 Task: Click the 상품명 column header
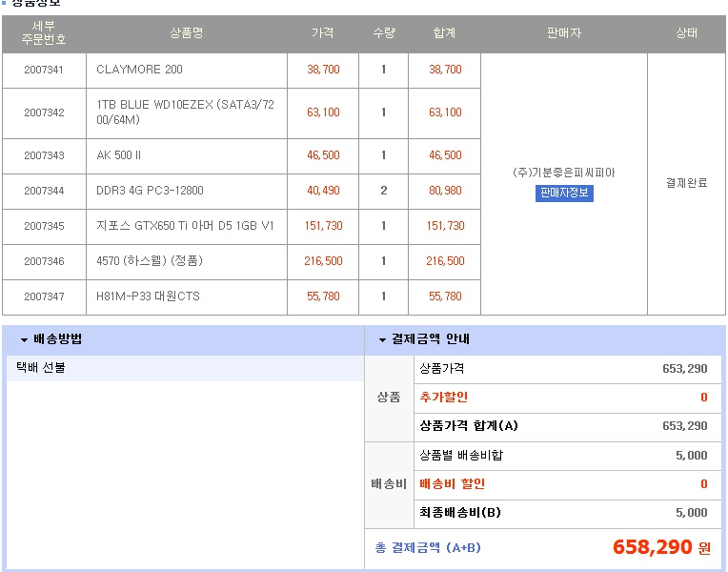186,32
